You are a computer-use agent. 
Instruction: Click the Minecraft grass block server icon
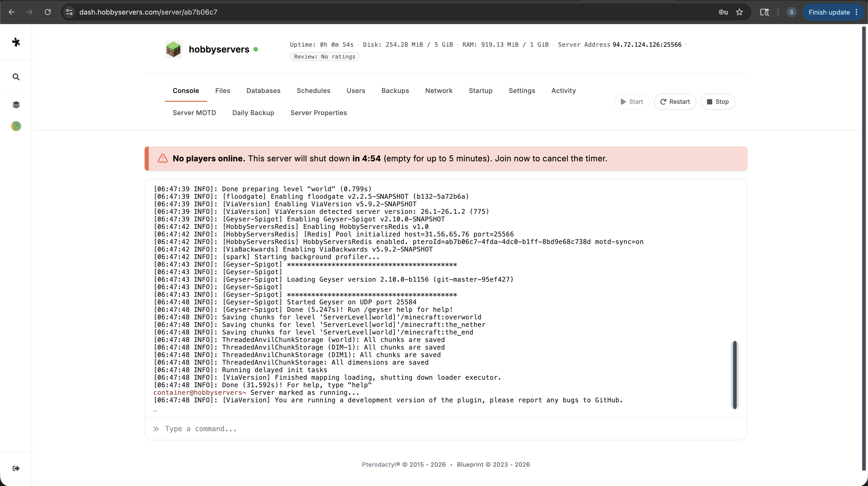(174, 49)
